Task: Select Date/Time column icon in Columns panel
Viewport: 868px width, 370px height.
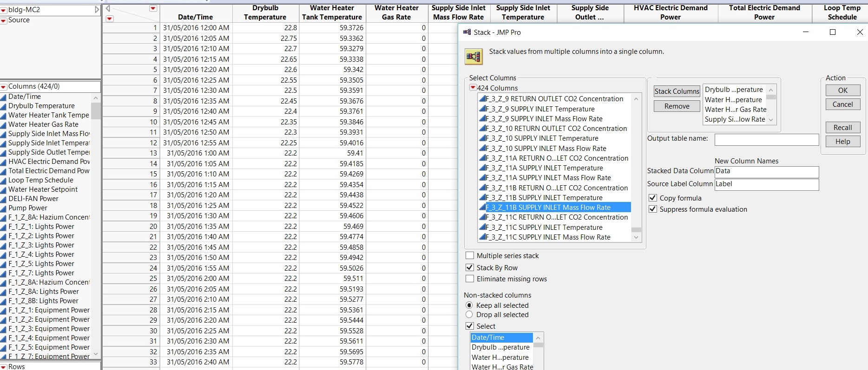Action: (x=4, y=97)
